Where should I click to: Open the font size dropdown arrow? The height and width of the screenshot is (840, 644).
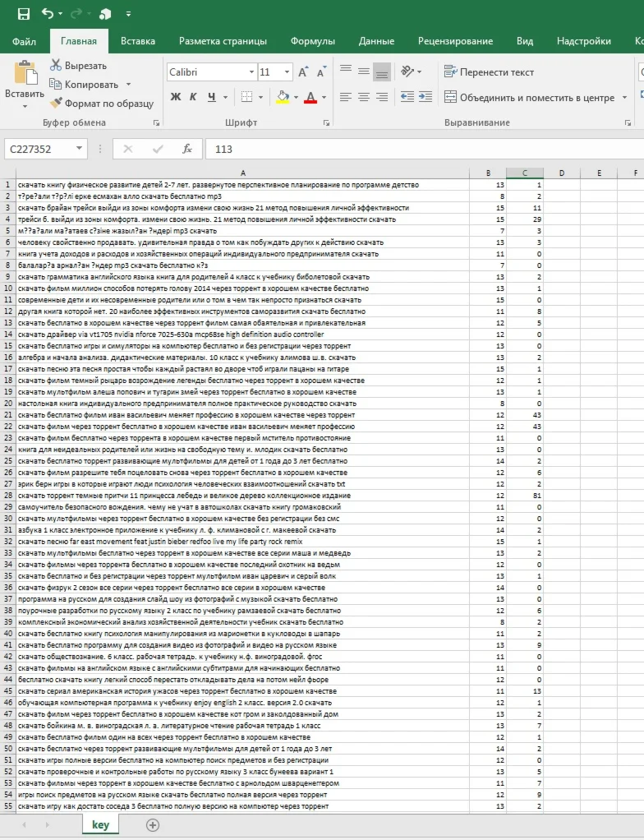[287, 72]
